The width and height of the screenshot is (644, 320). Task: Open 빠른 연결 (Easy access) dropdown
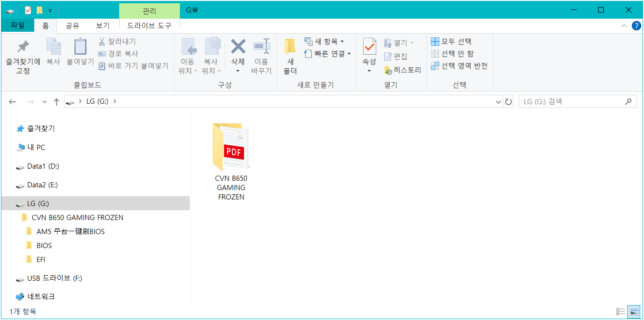coord(327,54)
